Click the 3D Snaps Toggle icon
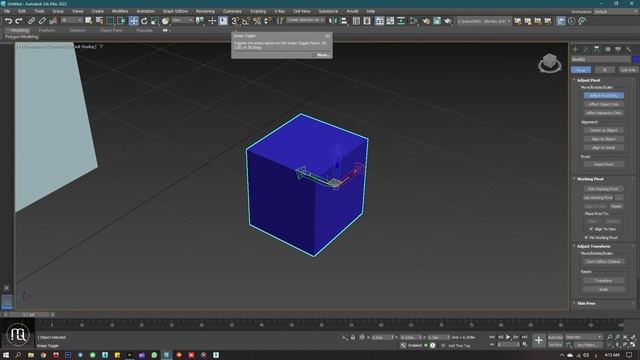640x360 pixels. (x=236, y=21)
